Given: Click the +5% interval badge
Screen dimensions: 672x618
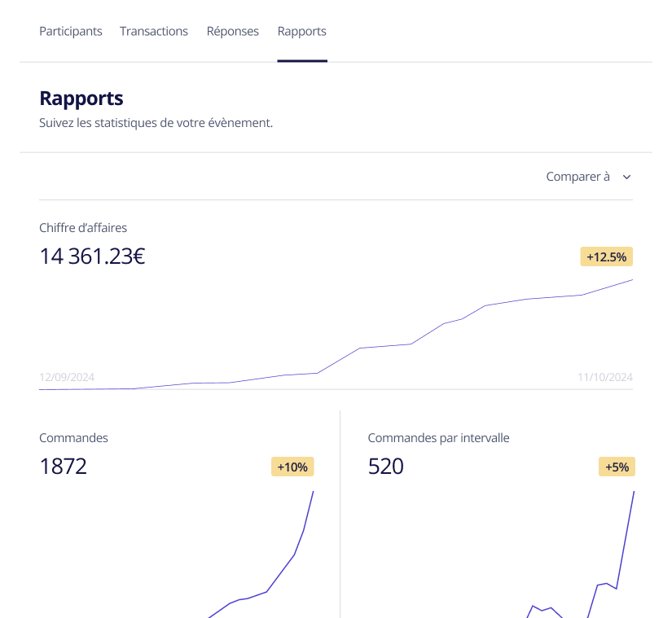Looking at the screenshot, I should (x=617, y=467).
